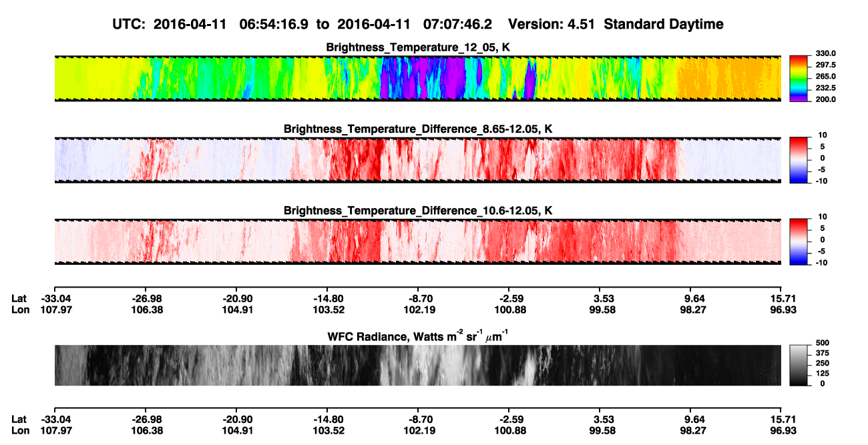The width and height of the screenshot is (868, 445).
Task: Click "102.19" longitude on the axis above WFC Radiance
Action: [418, 310]
